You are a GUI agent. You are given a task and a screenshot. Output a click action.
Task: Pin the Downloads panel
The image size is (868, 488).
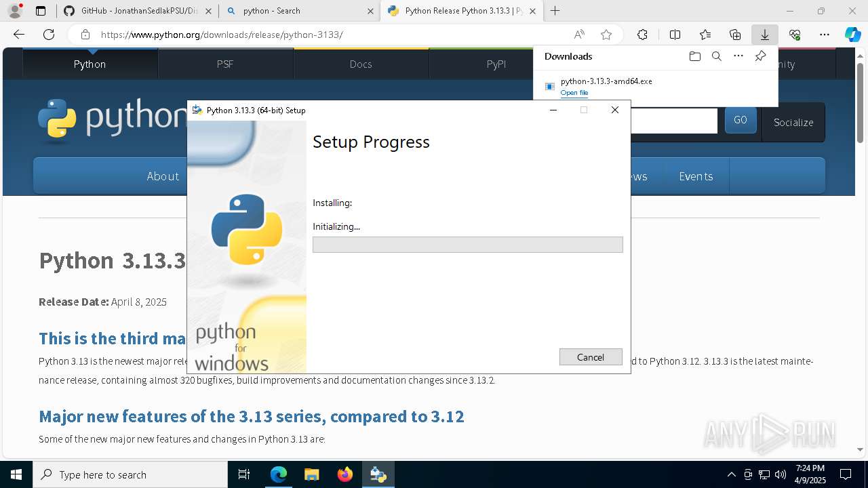[x=760, y=56]
